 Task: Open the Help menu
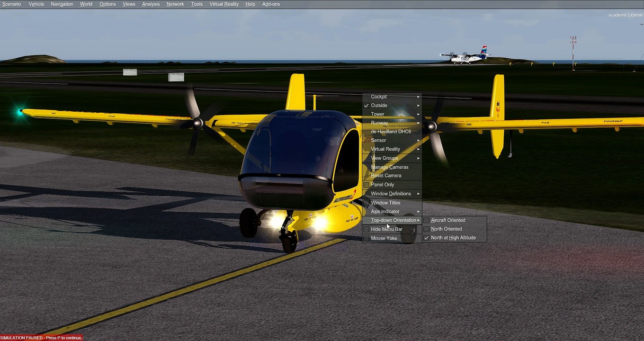coord(250,4)
